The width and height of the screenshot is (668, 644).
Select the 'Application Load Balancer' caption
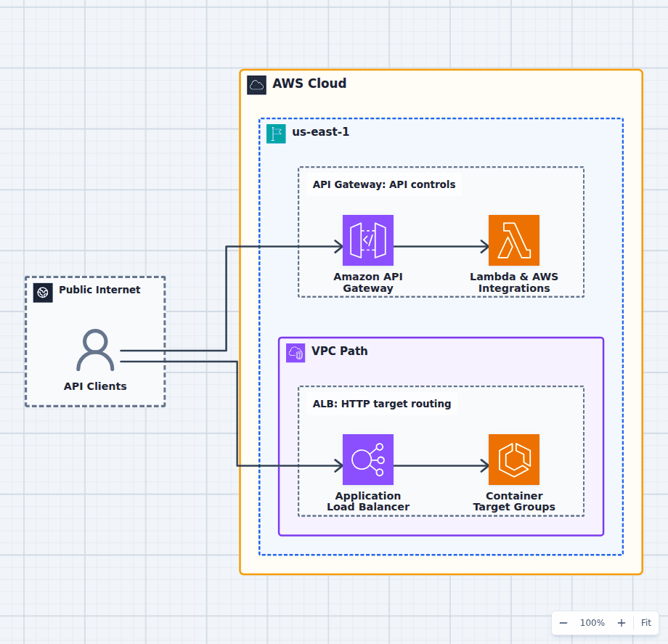coord(368,501)
